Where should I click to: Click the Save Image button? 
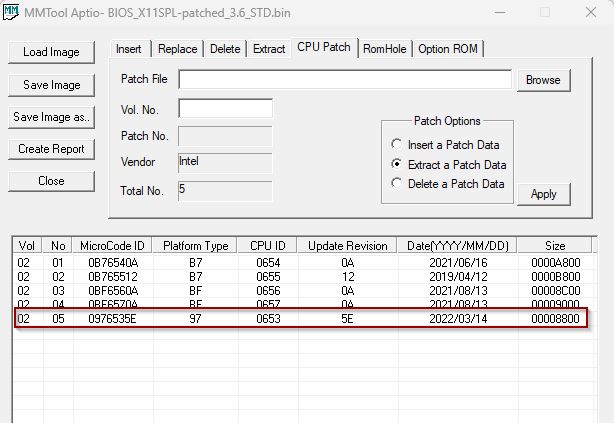(x=51, y=85)
